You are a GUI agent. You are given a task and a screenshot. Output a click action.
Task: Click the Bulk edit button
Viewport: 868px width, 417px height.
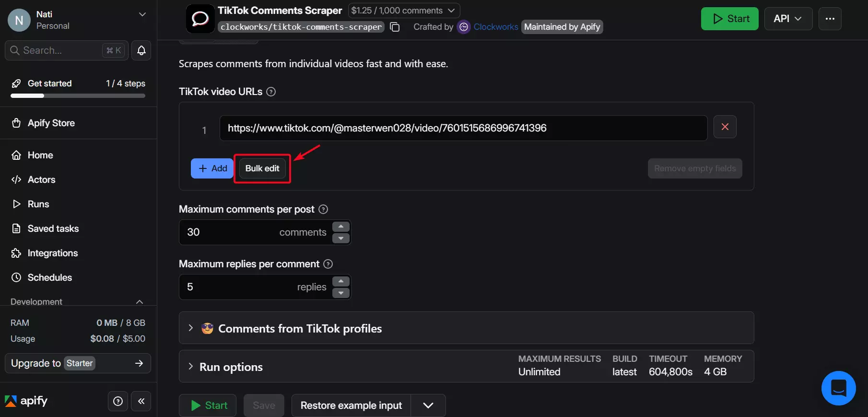point(262,168)
